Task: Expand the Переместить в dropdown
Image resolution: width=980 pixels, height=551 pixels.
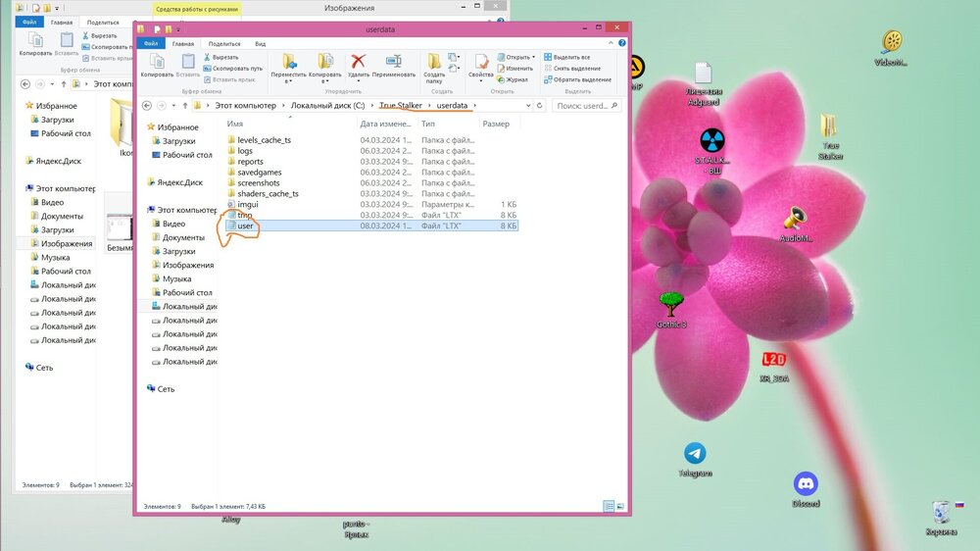Action: 288,81
